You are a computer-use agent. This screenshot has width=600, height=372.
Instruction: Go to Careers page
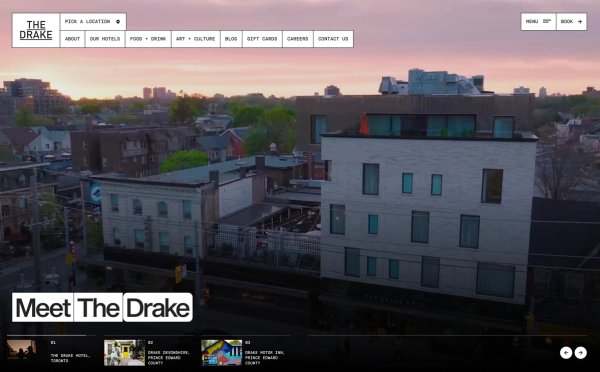[298, 39]
